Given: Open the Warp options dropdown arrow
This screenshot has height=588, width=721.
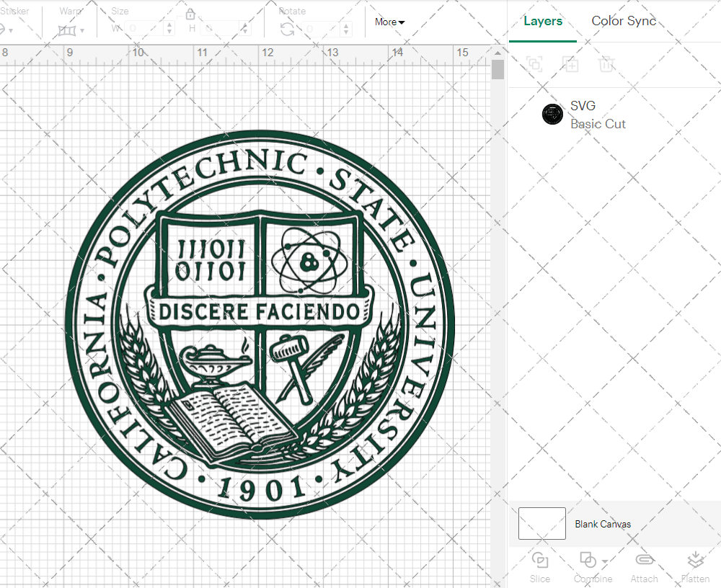Looking at the screenshot, I should 81,30.
